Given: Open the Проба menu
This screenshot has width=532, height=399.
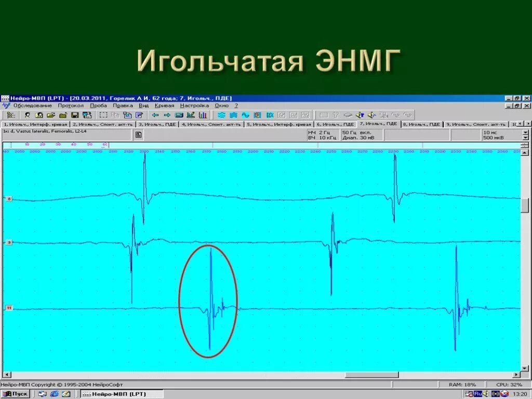Looking at the screenshot, I should pyautogui.click(x=98, y=105).
